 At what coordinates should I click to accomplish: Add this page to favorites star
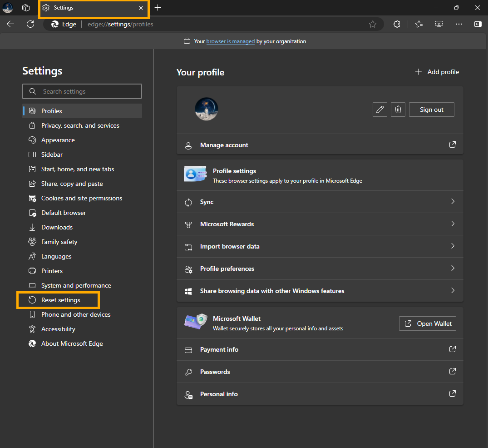tap(373, 24)
